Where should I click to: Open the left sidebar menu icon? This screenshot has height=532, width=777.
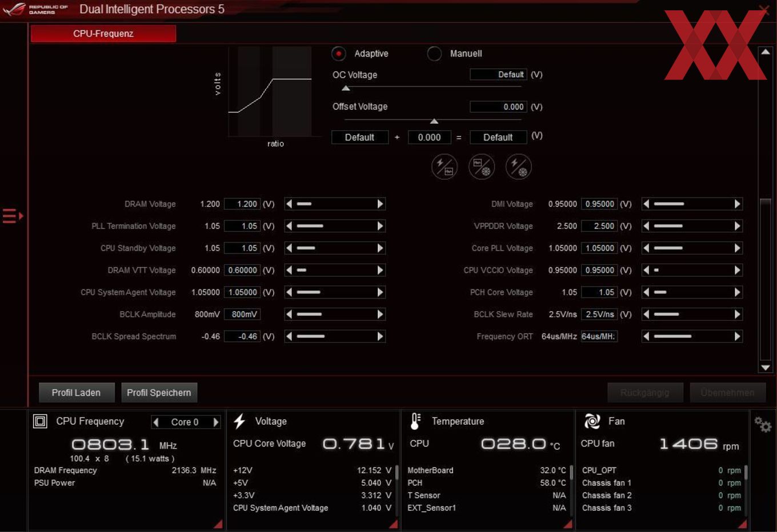pos(13,216)
